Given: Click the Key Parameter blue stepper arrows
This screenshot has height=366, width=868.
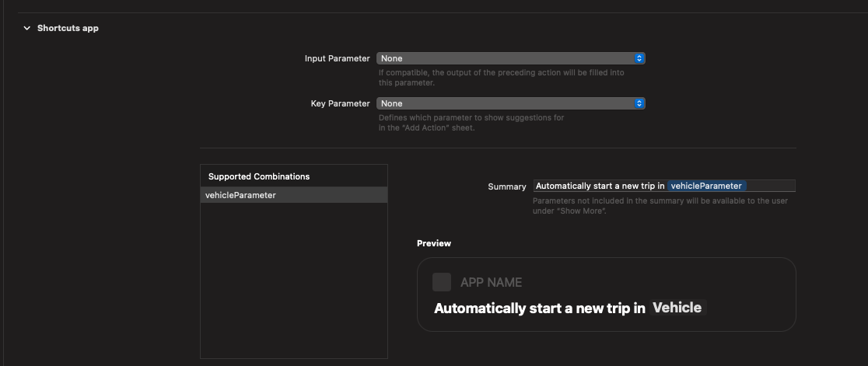Looking at the screenshot, I should (x=639, y=103).
